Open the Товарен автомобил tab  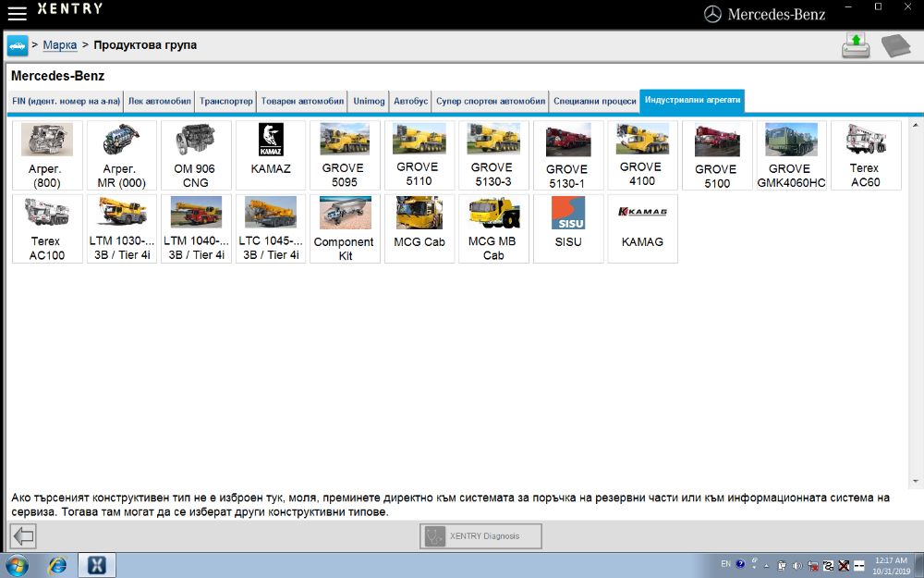(302, 101)
